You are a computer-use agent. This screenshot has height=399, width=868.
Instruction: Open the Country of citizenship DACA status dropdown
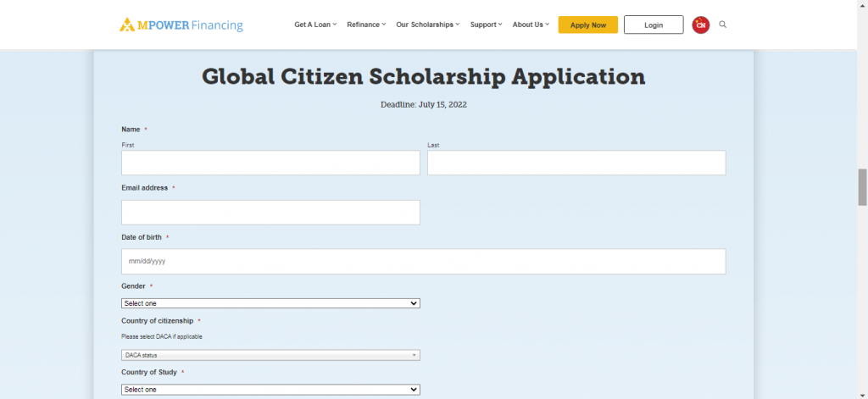(270, 355)
